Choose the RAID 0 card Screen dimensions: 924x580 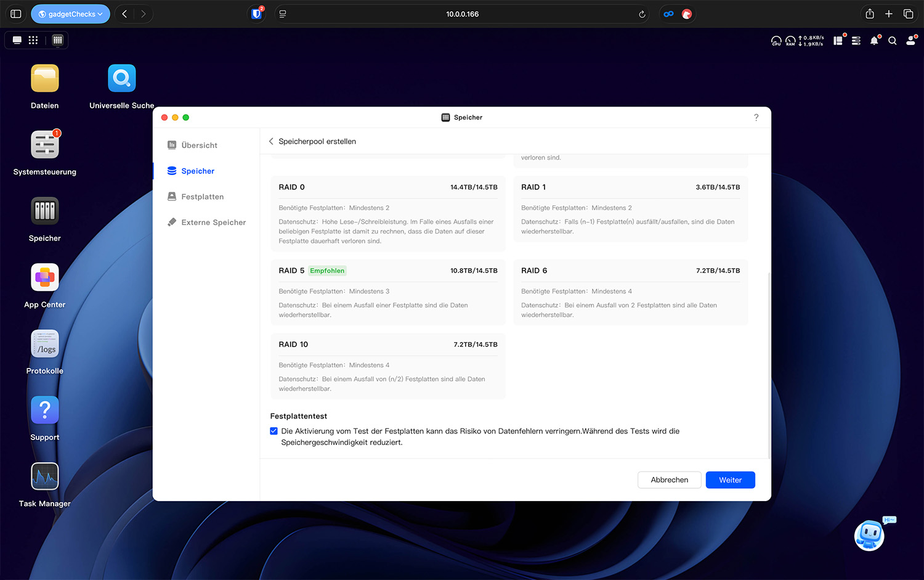point(387,213)
